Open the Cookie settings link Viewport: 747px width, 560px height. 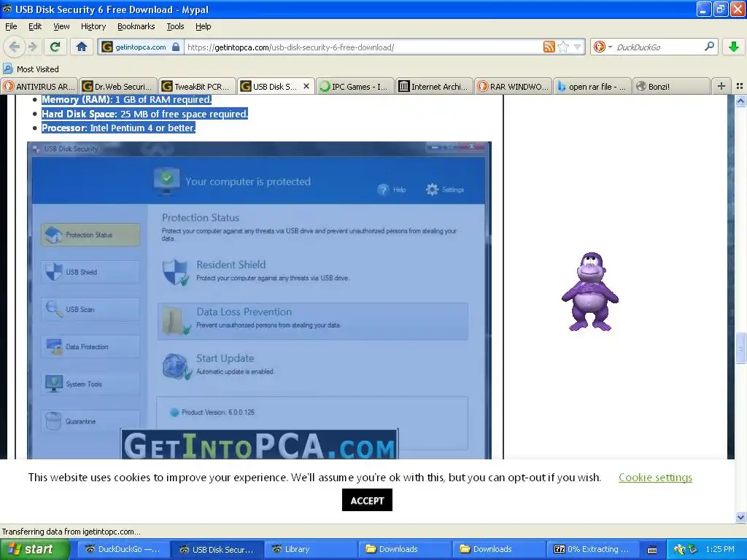(655, 477)
